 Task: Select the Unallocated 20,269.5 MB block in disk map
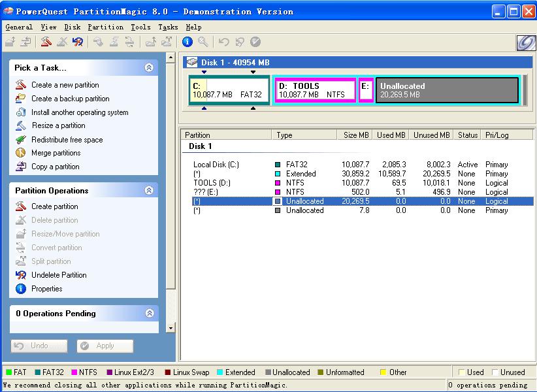tap(447, 90)
